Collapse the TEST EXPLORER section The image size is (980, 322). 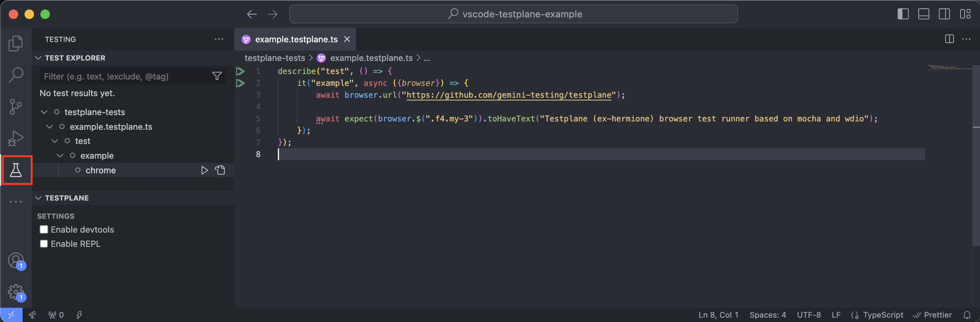(x=38, y=58)
